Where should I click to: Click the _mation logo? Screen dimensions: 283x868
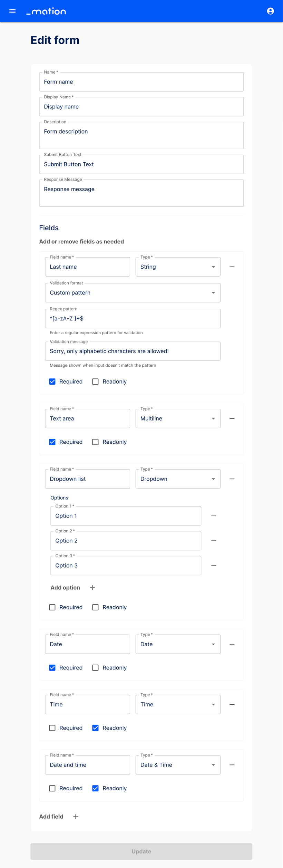pos(46,11)
